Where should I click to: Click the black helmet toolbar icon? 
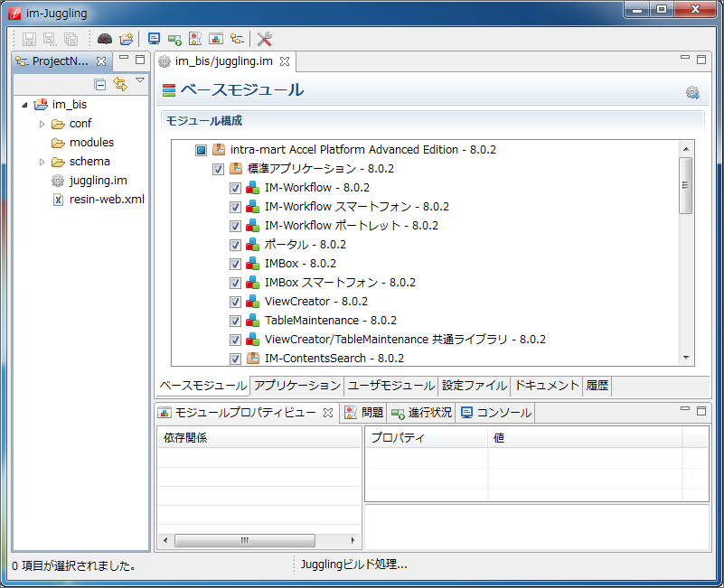tap(105, 39)
